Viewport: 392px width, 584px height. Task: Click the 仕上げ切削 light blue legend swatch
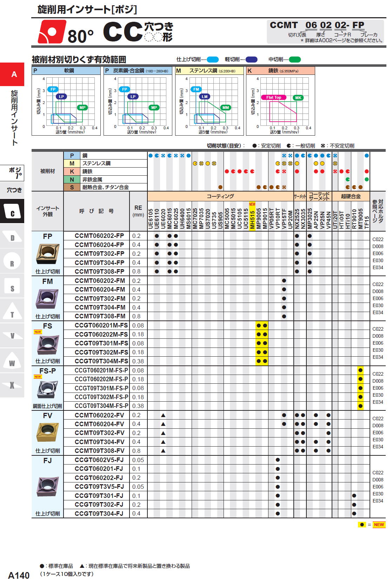pyautogui.click(x=213, y=59)
